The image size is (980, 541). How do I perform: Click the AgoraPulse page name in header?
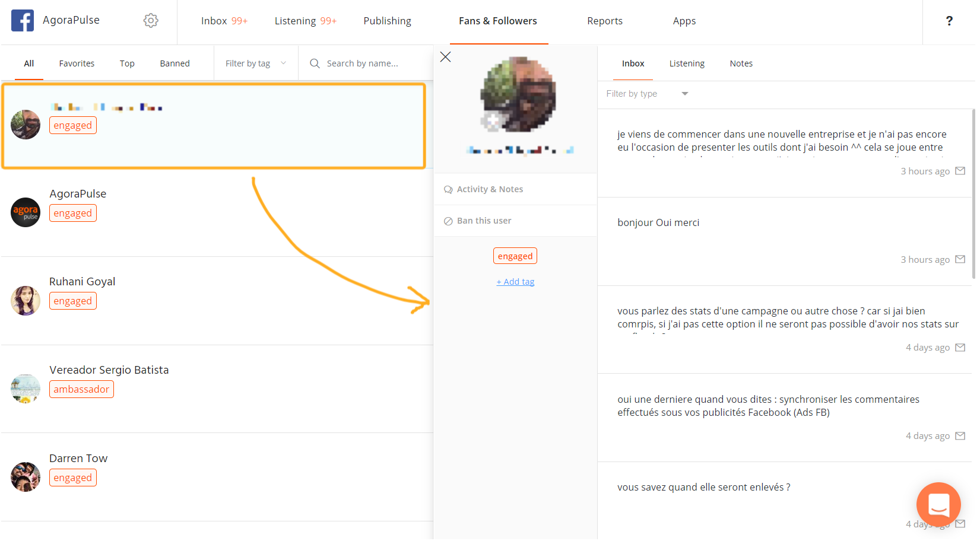point(71,20)
